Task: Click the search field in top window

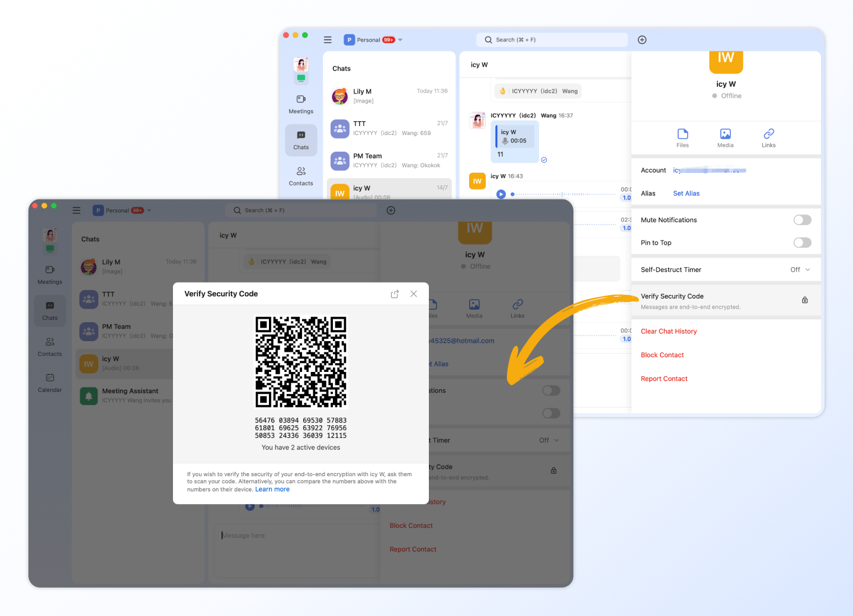Action: pos(551,40)
